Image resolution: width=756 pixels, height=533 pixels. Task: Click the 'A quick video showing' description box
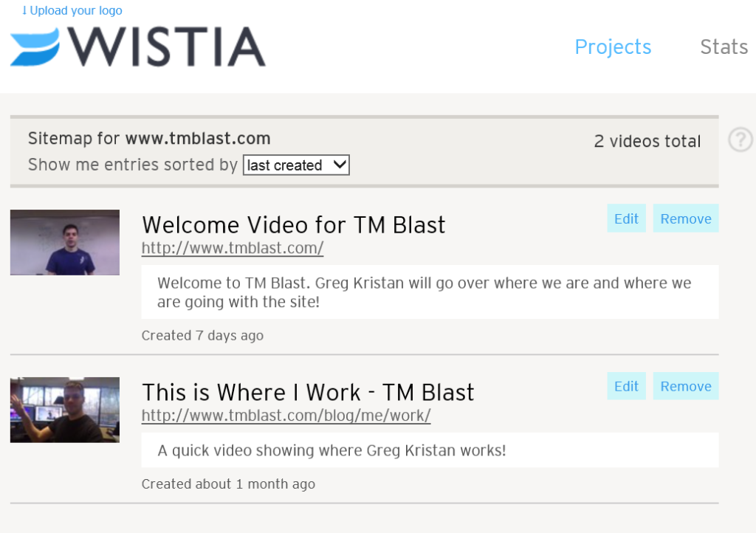pyautogui.click(x=430, y=450)
